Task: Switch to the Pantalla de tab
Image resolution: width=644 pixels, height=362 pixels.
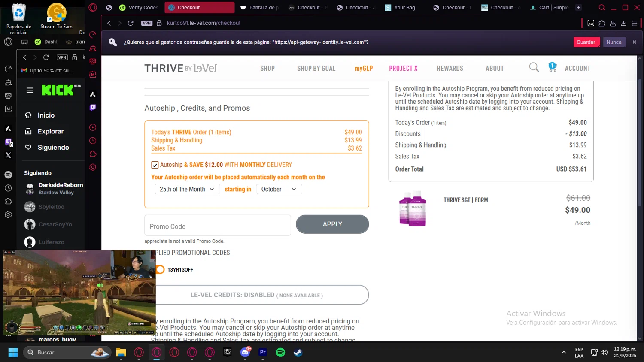Action: (x=260, y=8)
